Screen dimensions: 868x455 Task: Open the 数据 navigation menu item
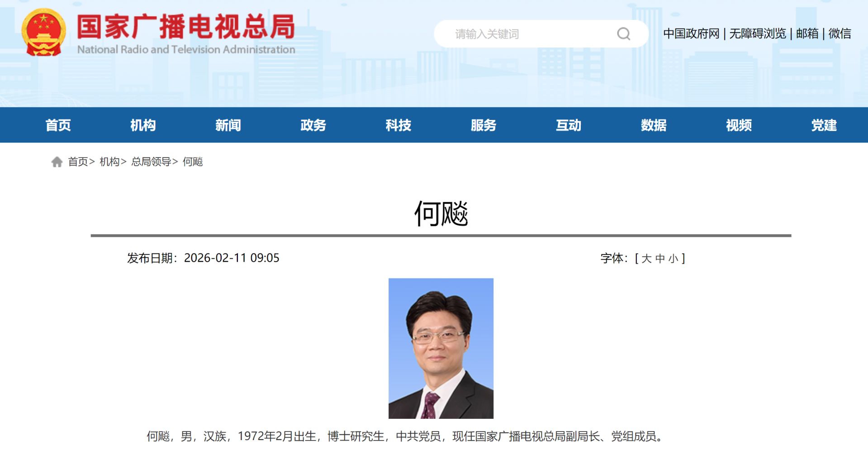[x=654, y=125]
